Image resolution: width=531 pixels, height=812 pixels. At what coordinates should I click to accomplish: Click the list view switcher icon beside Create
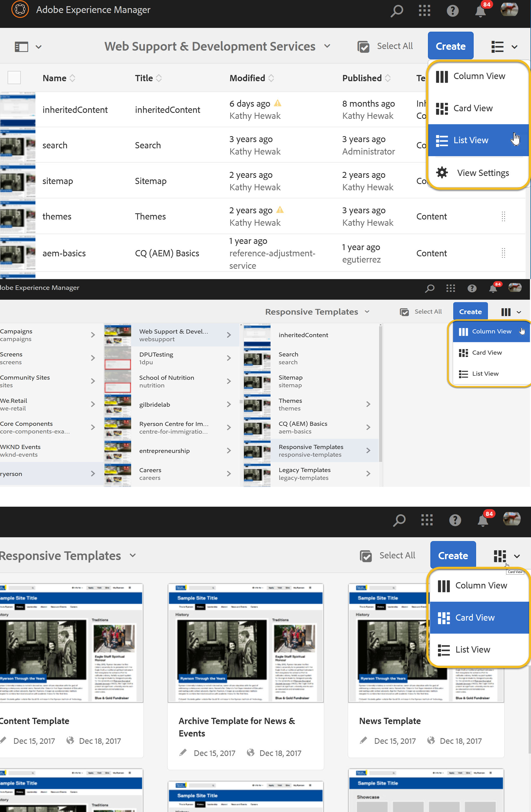pos(497,47)
